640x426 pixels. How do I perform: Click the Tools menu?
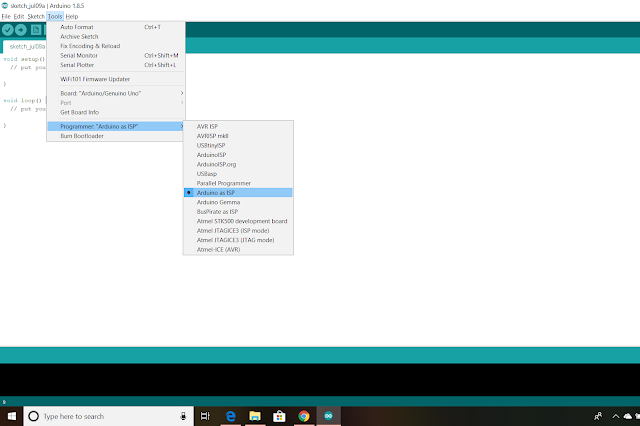tap(55, 16)
